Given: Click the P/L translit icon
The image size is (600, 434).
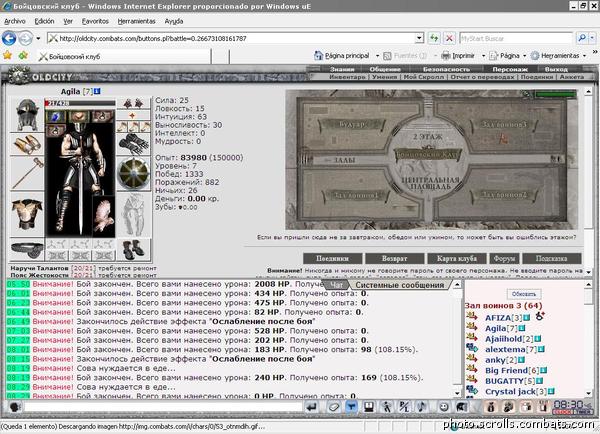Looking at the screenshot, I should pyautogui.click(x=404, y=406).
